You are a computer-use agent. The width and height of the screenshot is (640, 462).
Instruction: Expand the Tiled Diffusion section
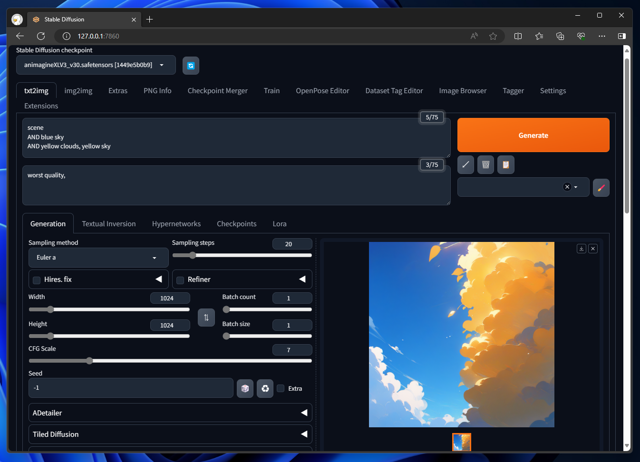[170, 434]
